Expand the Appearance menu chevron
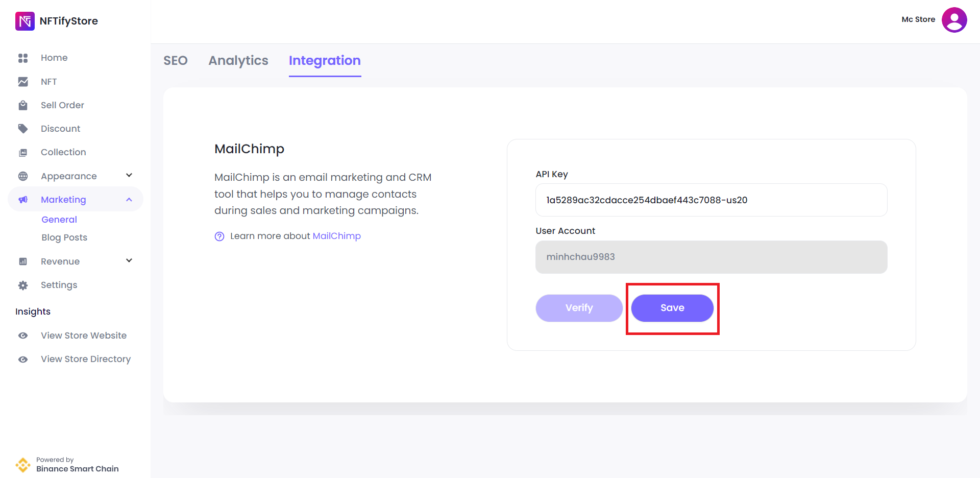Viewport: 980px width, 478px height. (x=129, y=176)
